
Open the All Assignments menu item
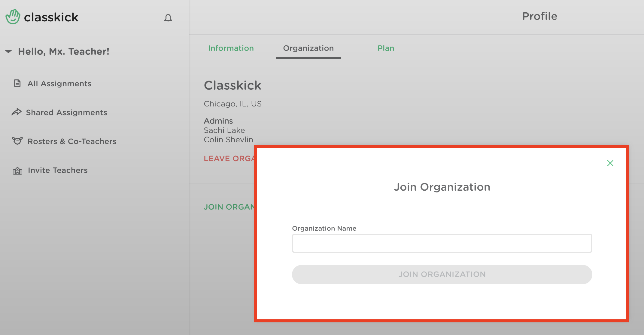59,84
